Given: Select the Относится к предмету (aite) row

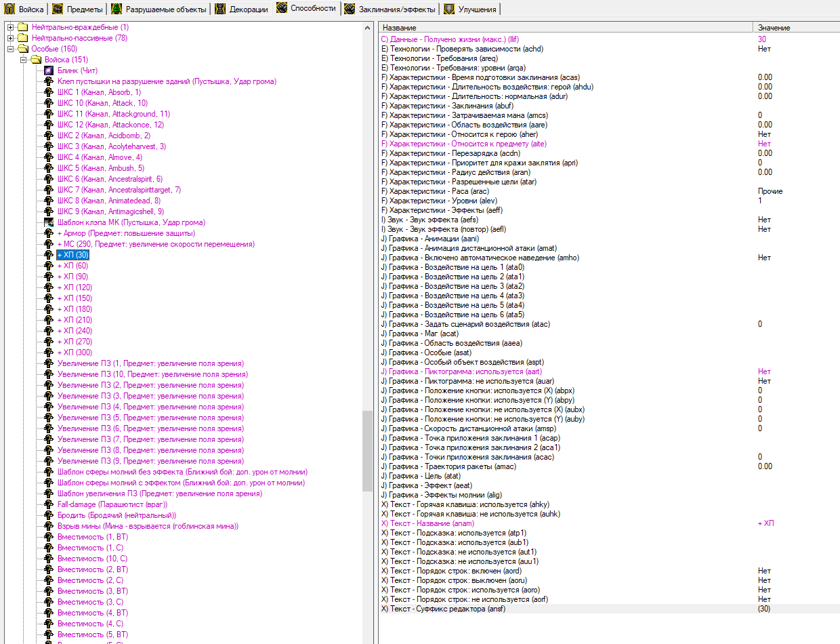Looking at the screenshot, I should click(609, 144).
